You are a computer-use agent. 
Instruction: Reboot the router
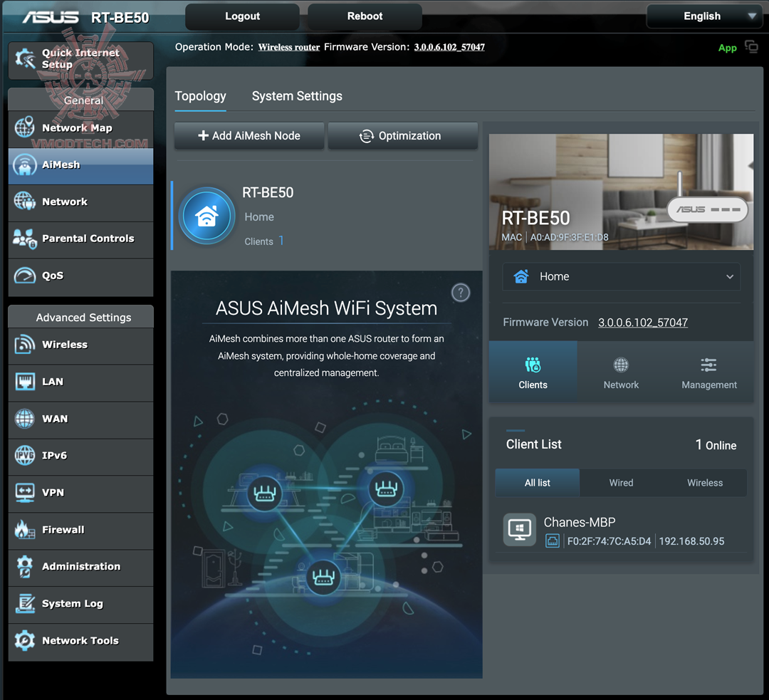[364, 16]
